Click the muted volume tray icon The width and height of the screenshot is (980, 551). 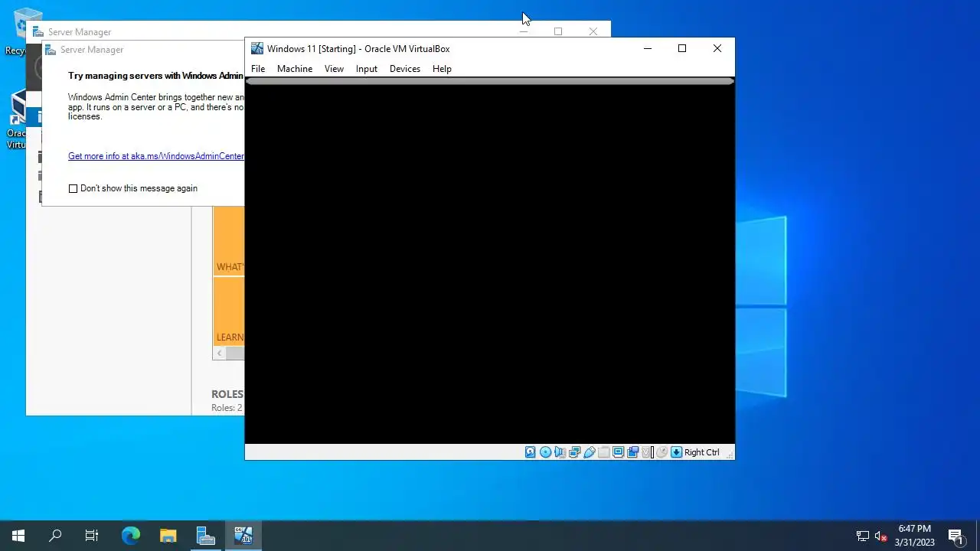tap(881, 536)
